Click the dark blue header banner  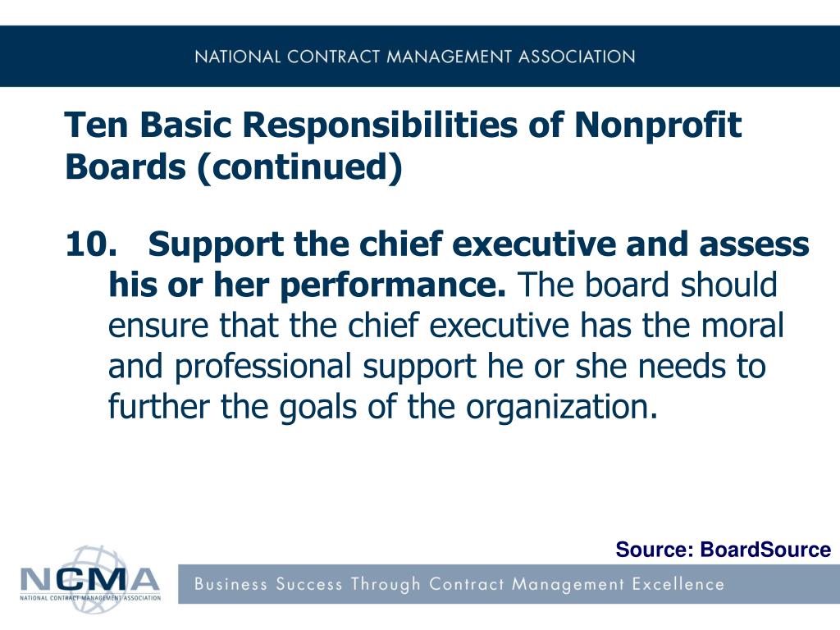pyautogui.click(x=420, y=56)
